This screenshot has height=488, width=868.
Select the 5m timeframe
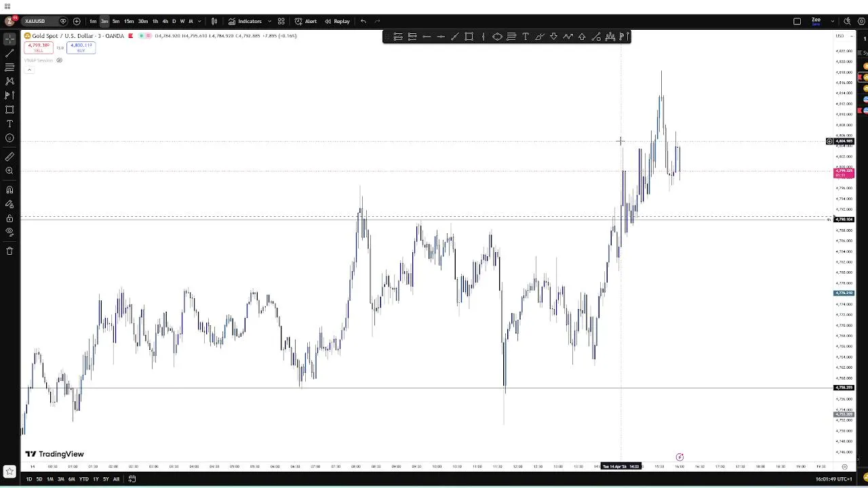116,21
